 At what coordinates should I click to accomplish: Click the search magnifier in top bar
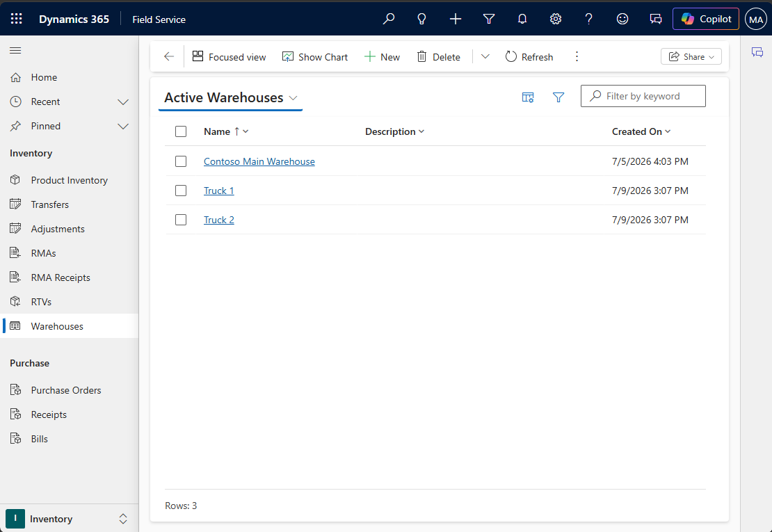click(389, 19)
